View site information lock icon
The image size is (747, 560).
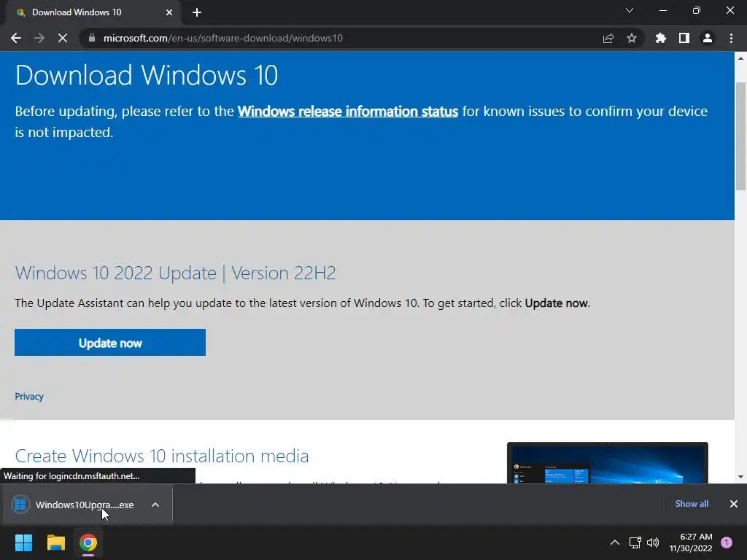point(92,38)
